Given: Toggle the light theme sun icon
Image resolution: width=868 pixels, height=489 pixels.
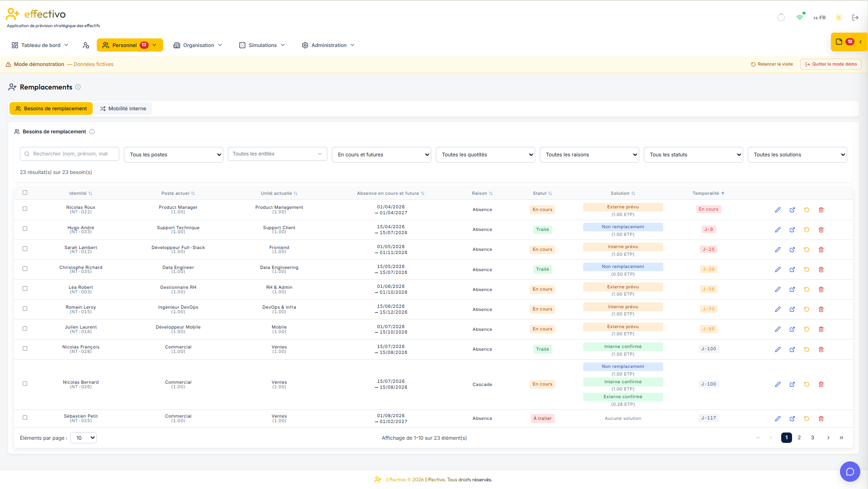Looking at the screenshot, I should tap(838, 18).
